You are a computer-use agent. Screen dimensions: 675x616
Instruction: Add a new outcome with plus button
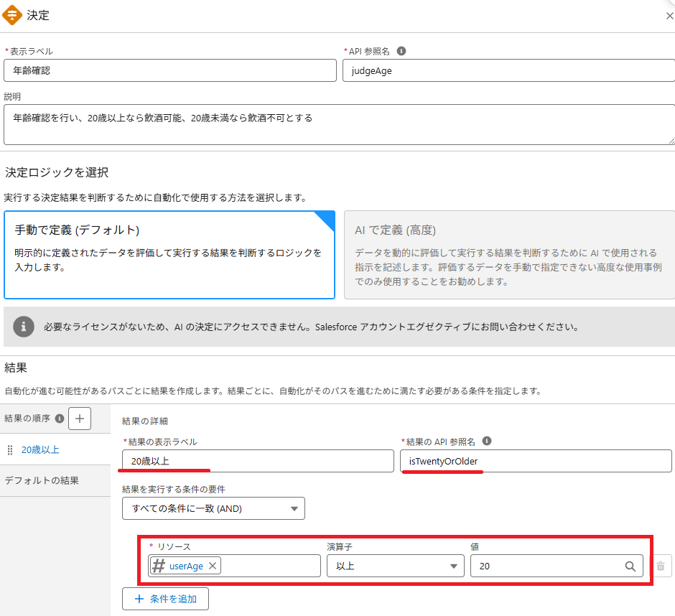[x=80, y=419]
